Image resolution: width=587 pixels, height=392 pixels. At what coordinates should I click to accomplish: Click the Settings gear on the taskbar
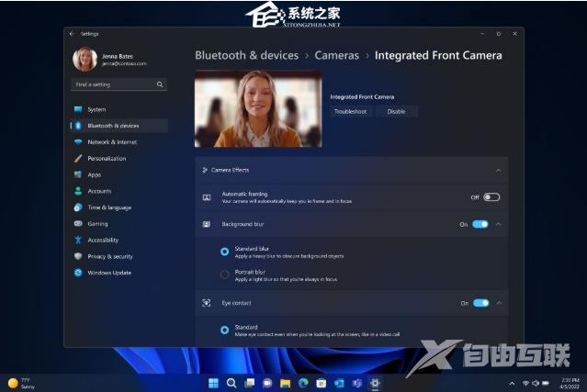[375, 383]
